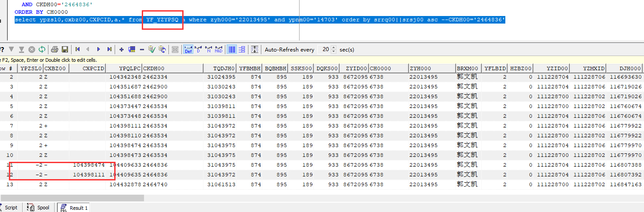
Task: Decrease Auto-Refresh seconds with down arrow
Action: (x=334, y=52)
